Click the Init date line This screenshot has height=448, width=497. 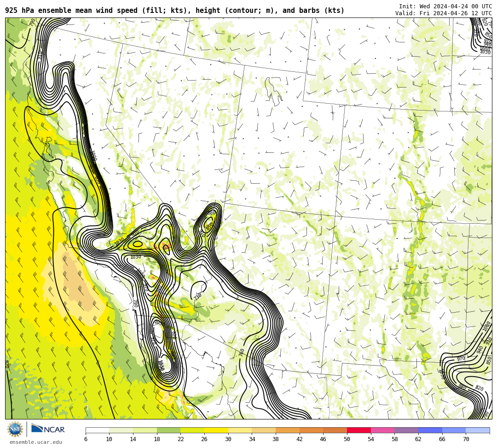pyautogui.click(x=445, y=6)
